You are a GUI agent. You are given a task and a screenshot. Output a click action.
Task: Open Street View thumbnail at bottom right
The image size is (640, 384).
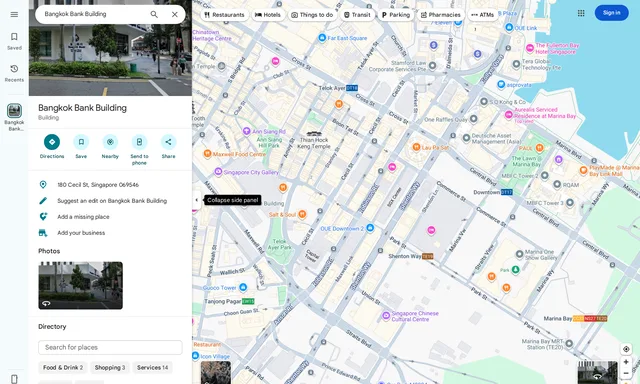598,373
